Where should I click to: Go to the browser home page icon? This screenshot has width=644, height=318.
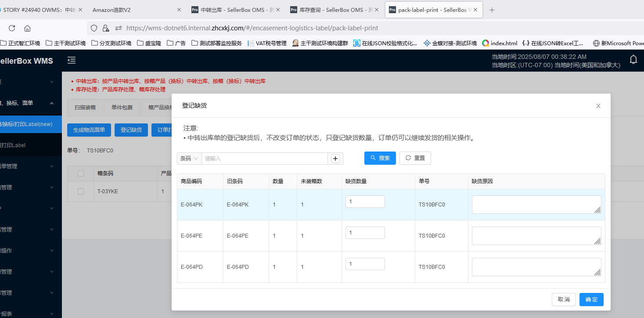(x=28, y=28)
